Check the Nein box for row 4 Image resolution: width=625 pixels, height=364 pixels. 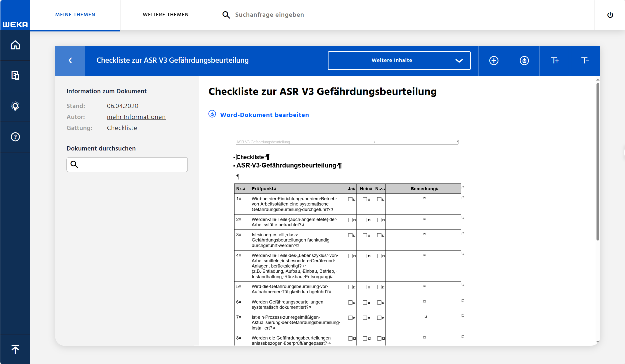365,256
